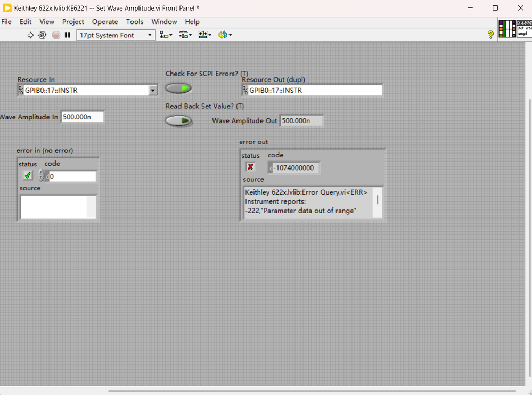Open the Help menu
This screenshot has height=395, width=532.
[x=192, y=22]
